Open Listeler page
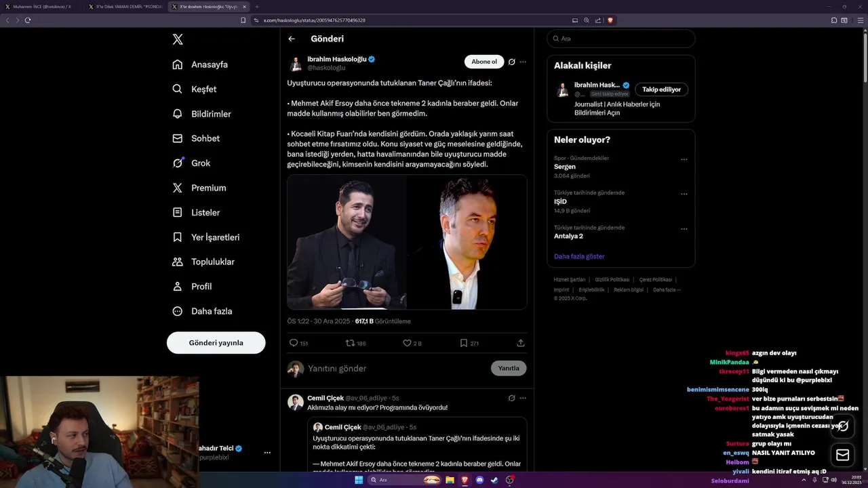The height and width of the screenshot is (488, 868). click(x=196, y=212)
